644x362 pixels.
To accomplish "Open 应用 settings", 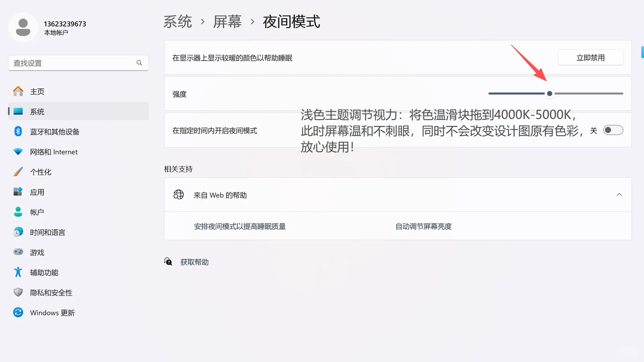I will point(37,192).
